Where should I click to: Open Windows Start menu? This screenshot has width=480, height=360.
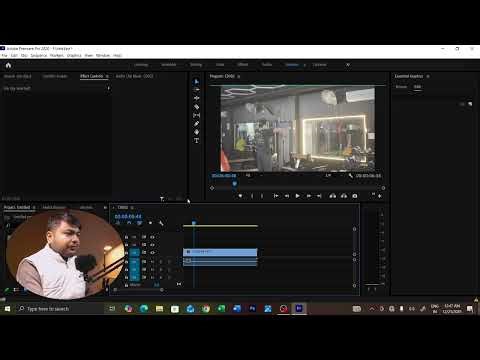pos(7,309)
